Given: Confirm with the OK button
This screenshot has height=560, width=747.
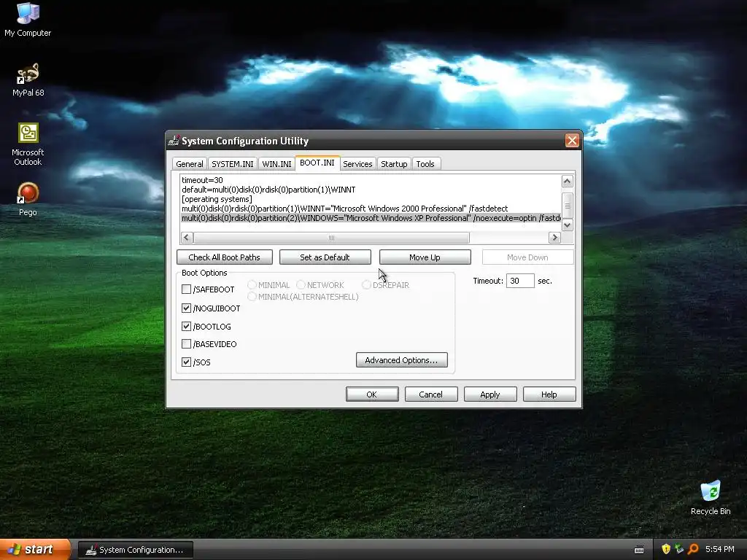Looking at the screenshot, I should pos(372,394).
